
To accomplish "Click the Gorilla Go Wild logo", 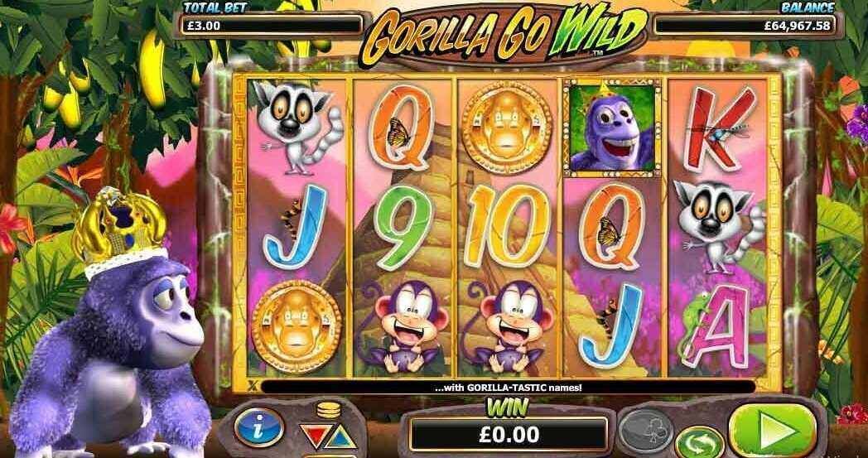I will click(x=504, y=36).
